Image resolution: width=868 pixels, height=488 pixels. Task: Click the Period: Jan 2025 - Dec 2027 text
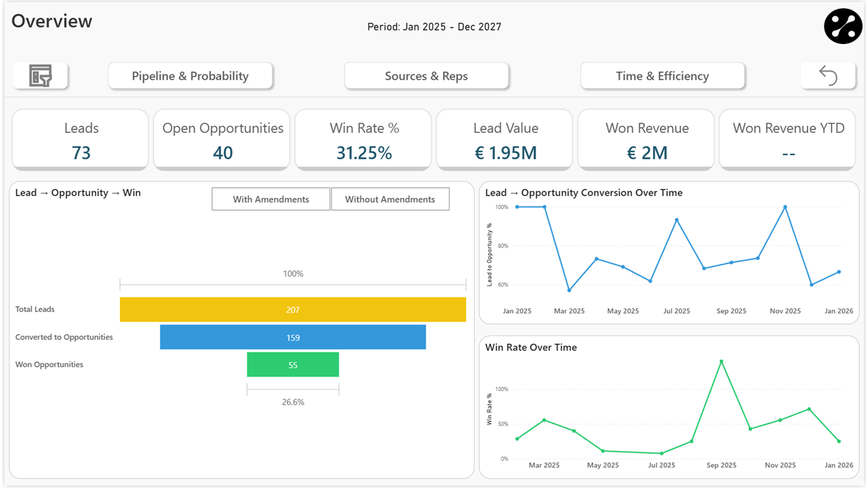click(434, 26)
